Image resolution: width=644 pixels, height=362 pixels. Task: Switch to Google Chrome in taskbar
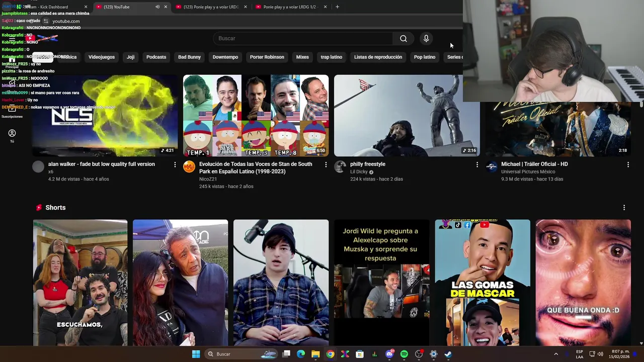pyautogui.click(x=330, y=354)
